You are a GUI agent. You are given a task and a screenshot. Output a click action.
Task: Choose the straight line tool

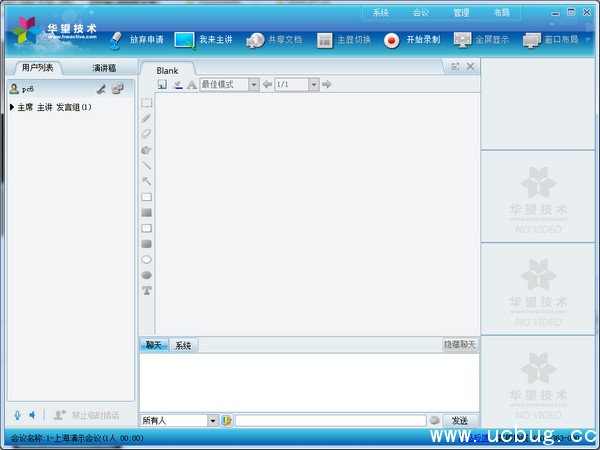click(x=147, y=165)
